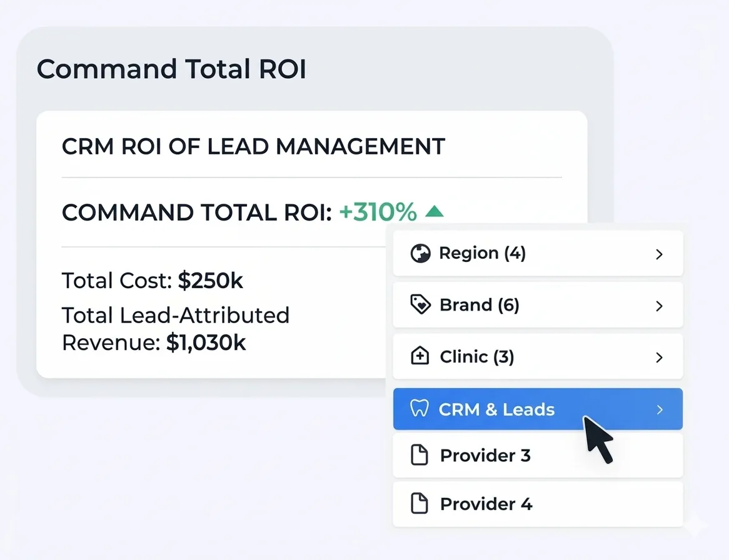Click the CRM ROI of Lead Management heading
The image size is (729, 560).
253,147
